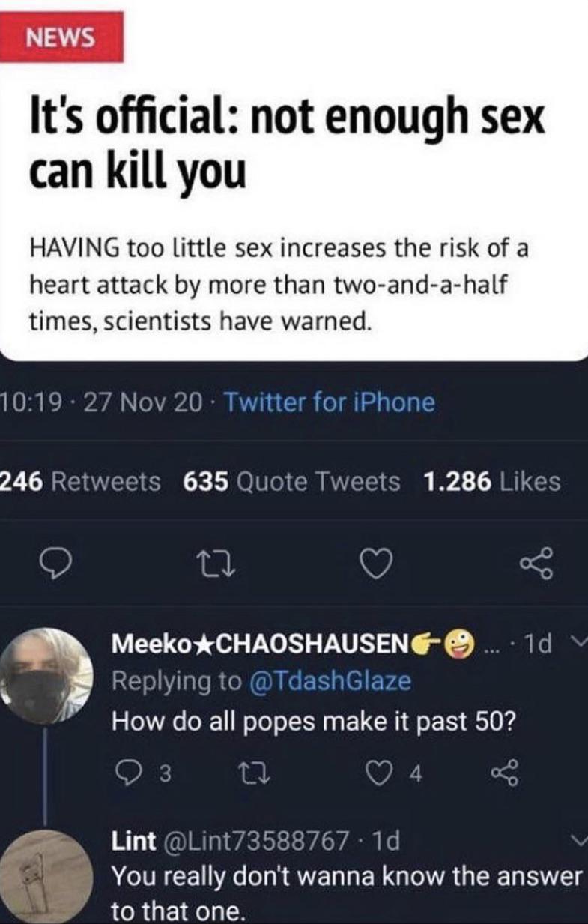The image size is (588, 924).
Task: View the 246 Retweets list
Action: pyautogui.click(x=80, y=482)
